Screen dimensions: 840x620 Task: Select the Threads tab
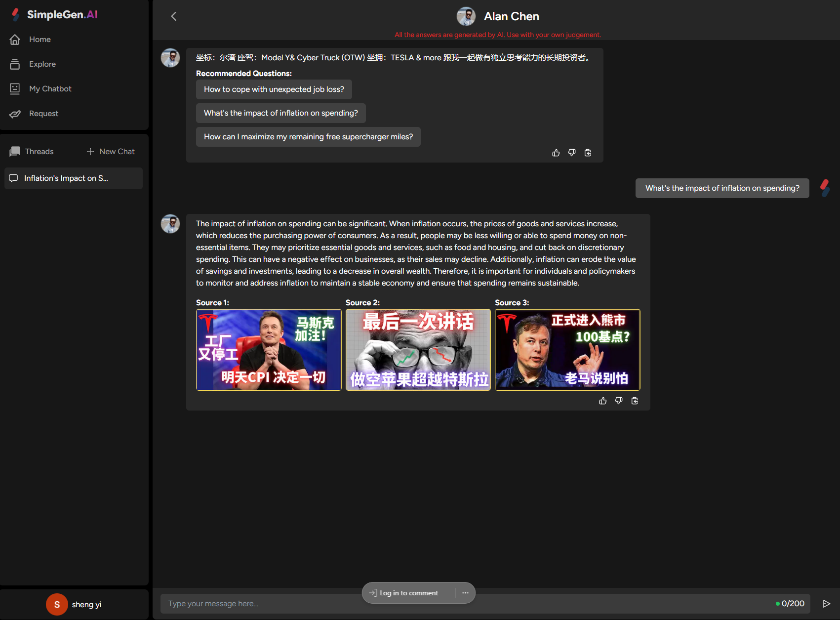[x=32, y=152]
